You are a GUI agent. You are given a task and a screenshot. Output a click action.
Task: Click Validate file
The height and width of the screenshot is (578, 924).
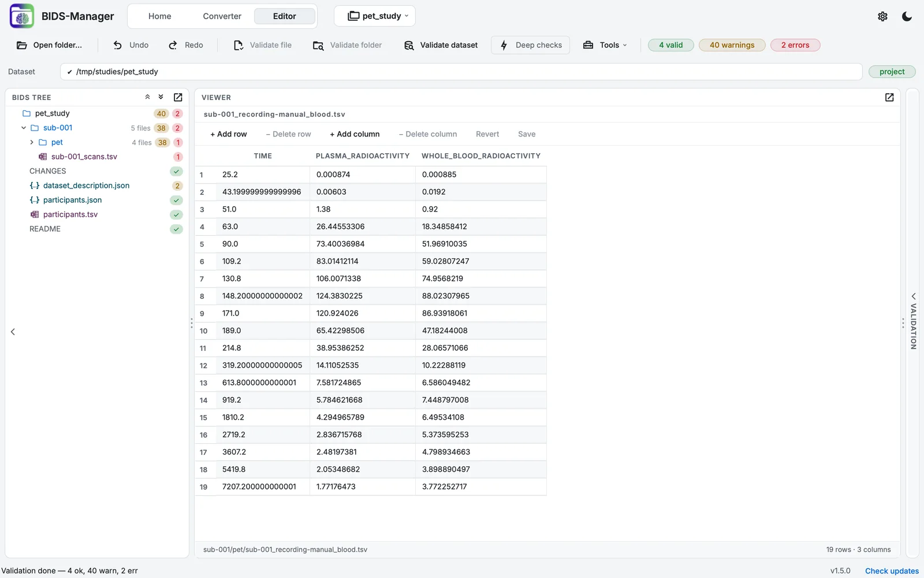point(263,45)
